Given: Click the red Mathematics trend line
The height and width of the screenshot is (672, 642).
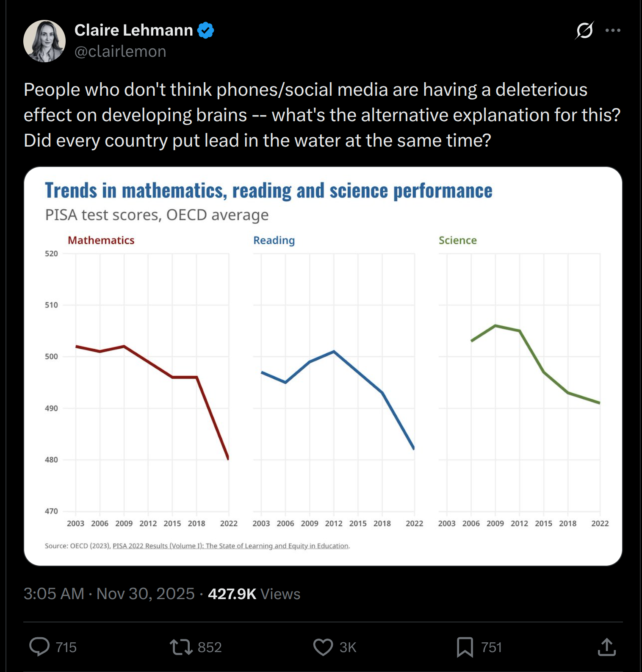Looking at the screenshot, I should pyautogui.click(x=148, y=362).
